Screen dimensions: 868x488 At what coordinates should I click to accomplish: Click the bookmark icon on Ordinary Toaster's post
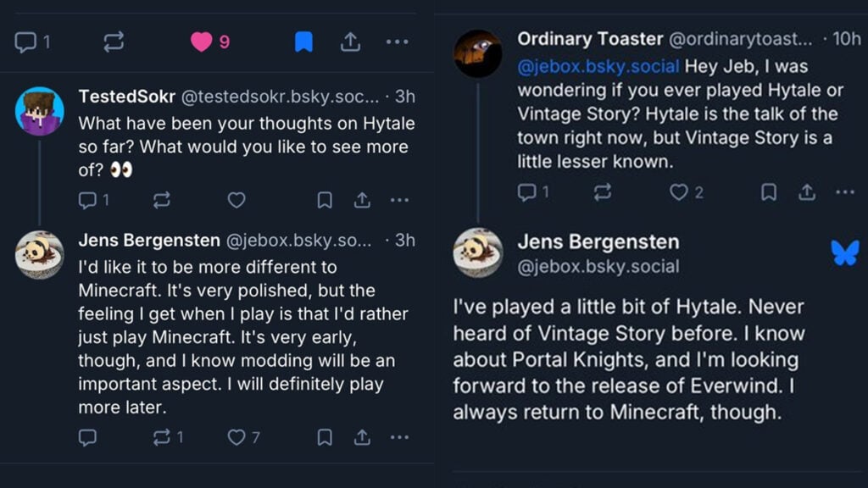[x=770, y=193]
